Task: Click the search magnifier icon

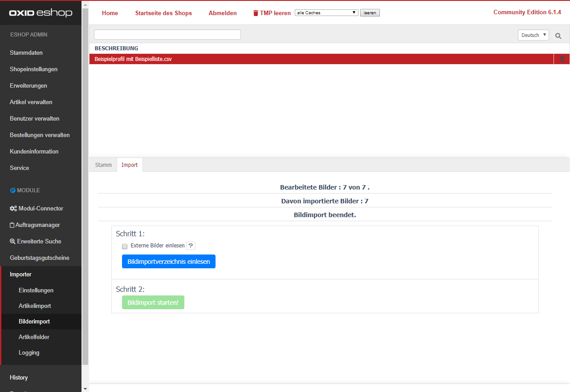Action: tap(558, 36)
